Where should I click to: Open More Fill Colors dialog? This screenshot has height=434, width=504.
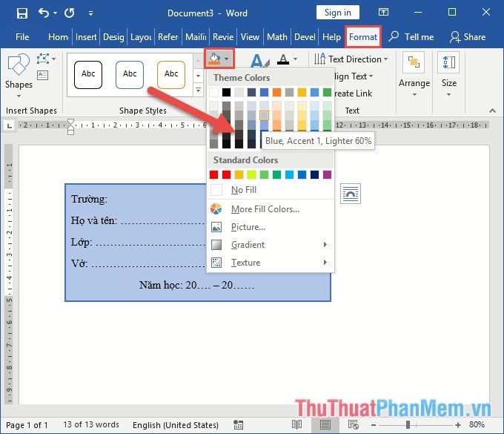tap(271, 209)
